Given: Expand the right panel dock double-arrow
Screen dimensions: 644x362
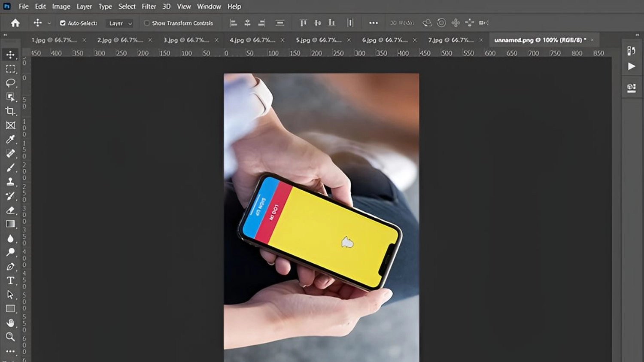Looking at the screenshot, I should (x=638, y=35).
